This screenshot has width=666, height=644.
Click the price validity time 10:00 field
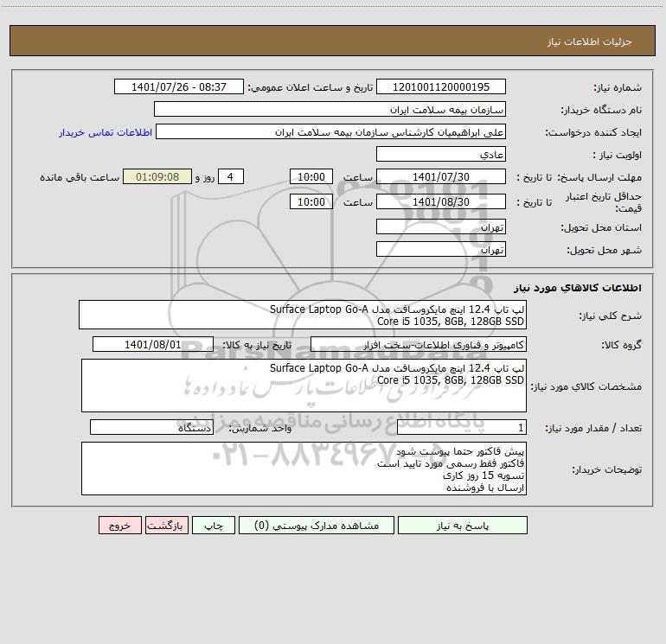(x=311, y=201)
